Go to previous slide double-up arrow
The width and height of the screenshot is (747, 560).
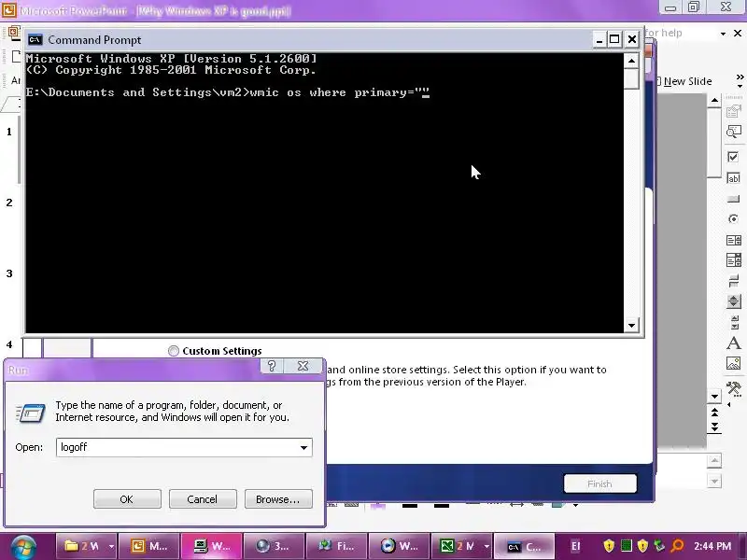714,413
